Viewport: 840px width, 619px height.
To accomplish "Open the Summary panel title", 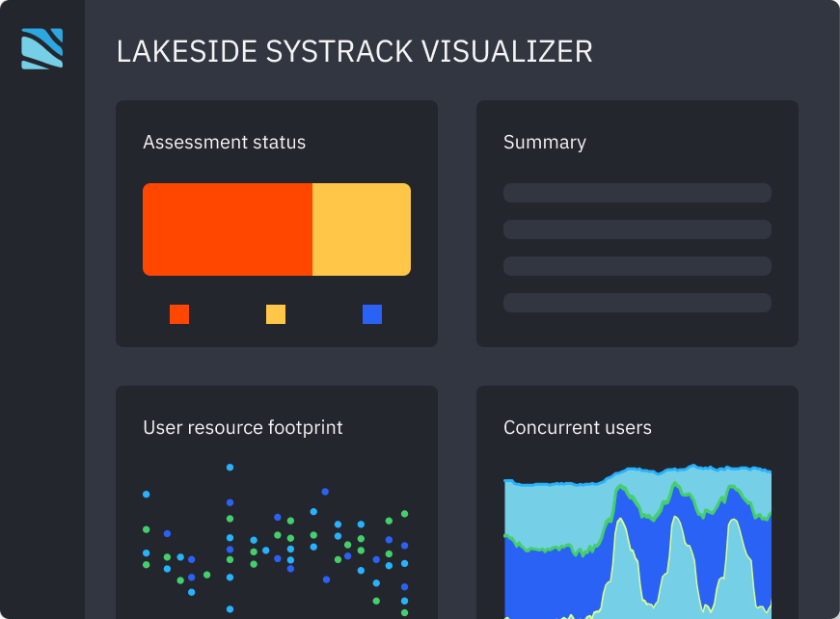I will click(x=545, y=143).
